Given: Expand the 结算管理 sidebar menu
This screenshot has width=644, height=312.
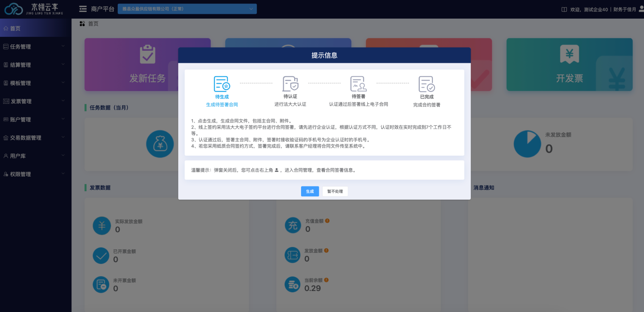Looking at the screenshot, I should pos(34,65).
